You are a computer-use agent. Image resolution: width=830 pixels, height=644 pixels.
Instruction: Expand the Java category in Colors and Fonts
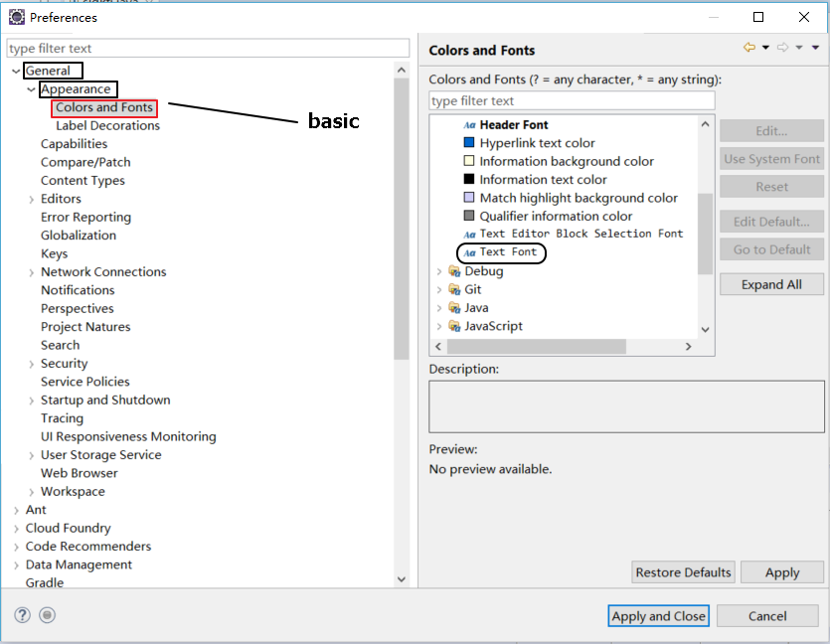click(439, 308)
